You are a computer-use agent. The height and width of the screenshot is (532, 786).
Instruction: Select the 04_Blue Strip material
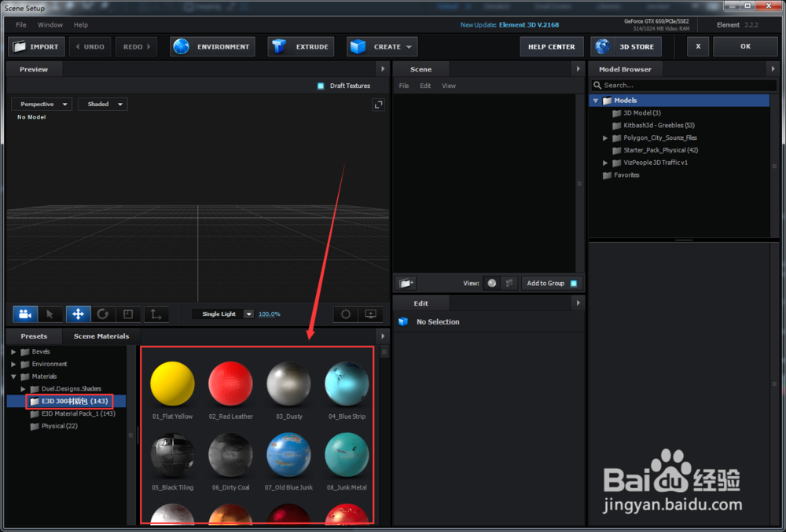pos(347,383)
